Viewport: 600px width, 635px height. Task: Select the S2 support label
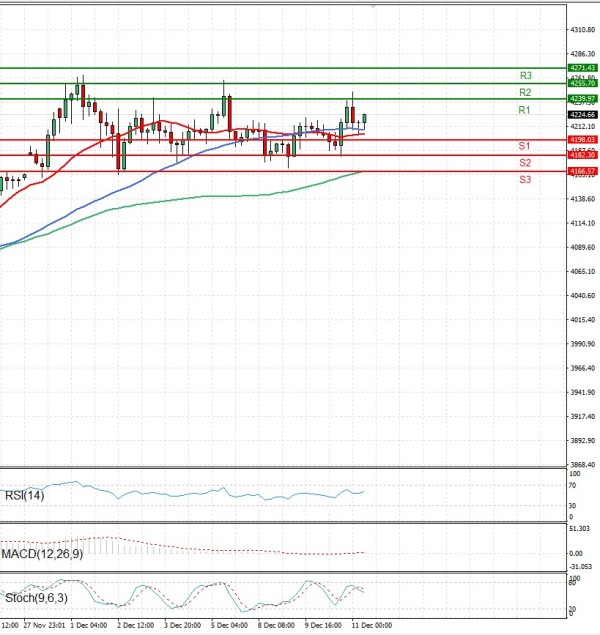[524, 162]
